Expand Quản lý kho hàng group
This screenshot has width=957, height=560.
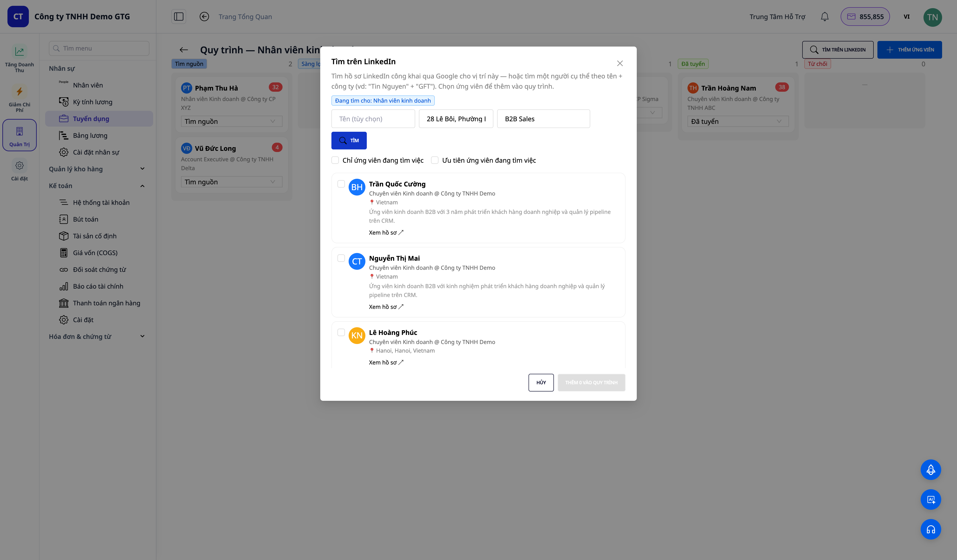(x=97, y=169)
